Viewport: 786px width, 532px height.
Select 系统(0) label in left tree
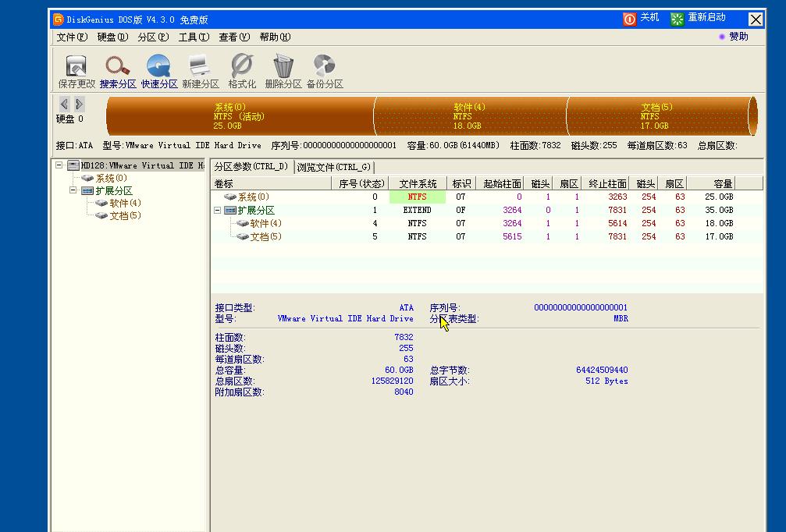coord(112,178)
